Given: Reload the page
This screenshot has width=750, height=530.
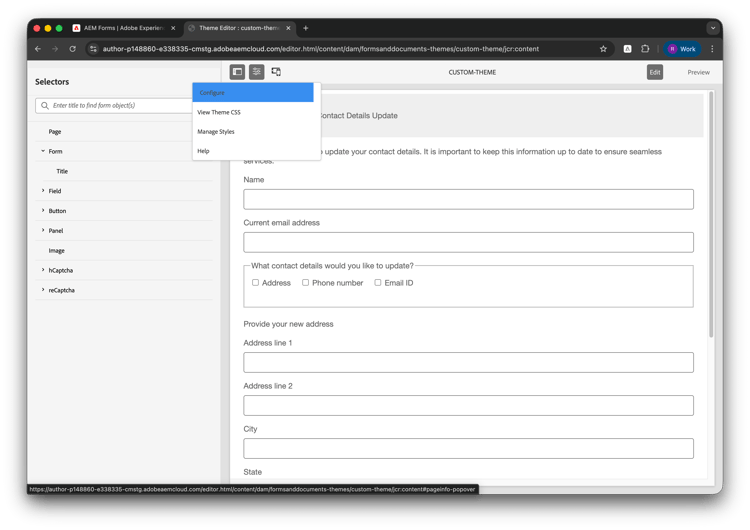Looking at the screenshot, I should point(73,49).
